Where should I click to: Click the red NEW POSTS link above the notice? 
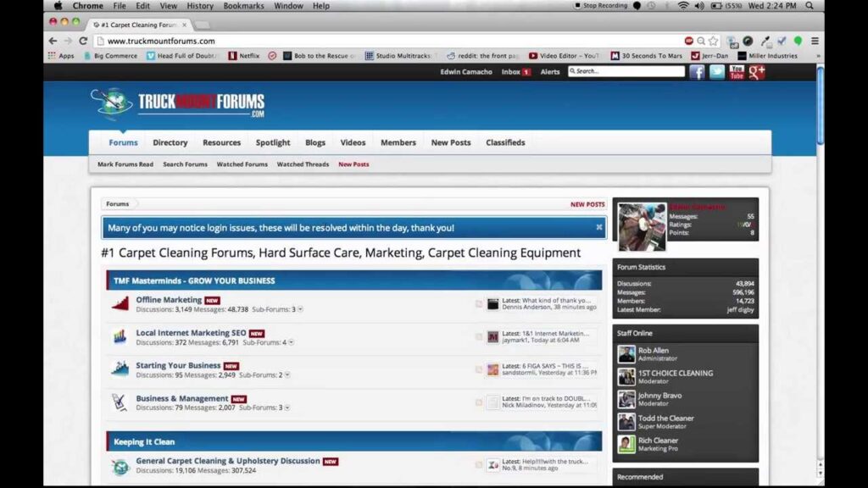587,204
